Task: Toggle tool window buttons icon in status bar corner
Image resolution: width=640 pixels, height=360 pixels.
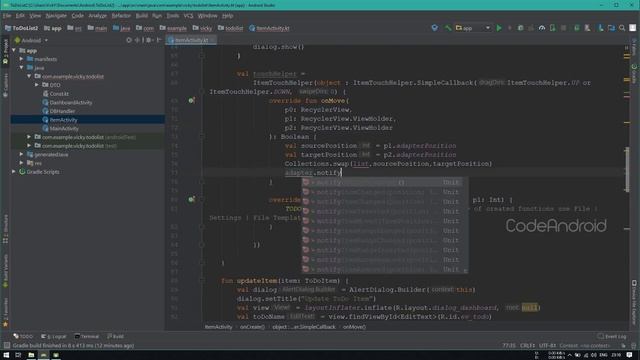Action: [x=7, y=345]
